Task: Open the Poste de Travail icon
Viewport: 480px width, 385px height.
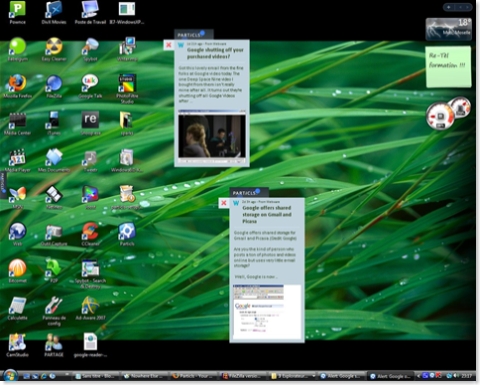Action: 90,13
